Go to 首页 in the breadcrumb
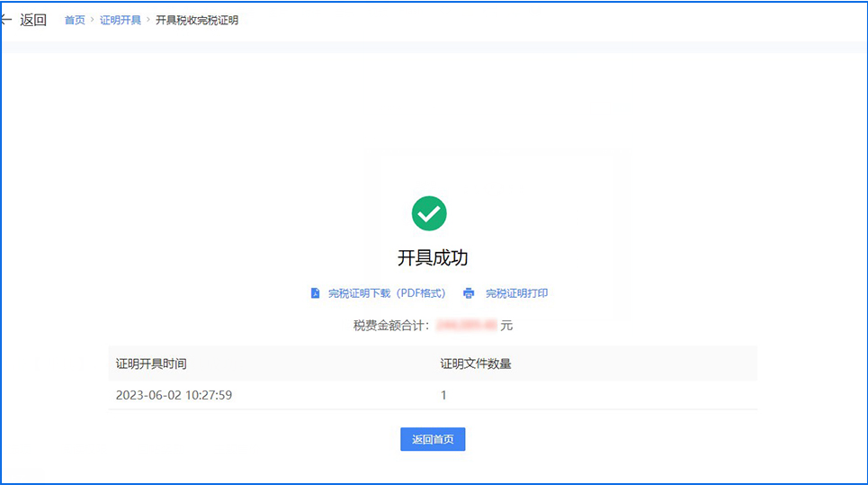This screenshot has width=868, height=485. 75,20
